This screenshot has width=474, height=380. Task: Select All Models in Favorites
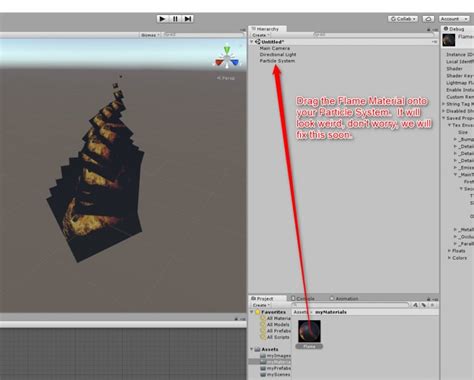pyautogui.click(x=275, y=325)
